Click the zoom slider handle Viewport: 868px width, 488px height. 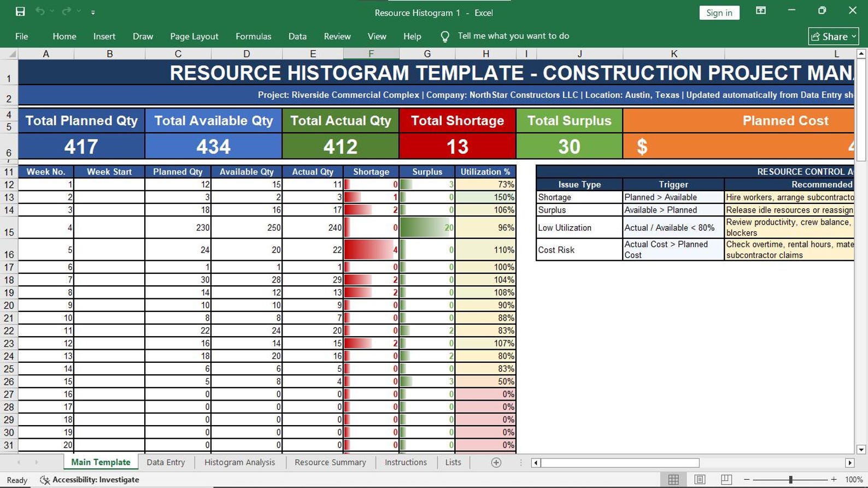coord(790,479)
